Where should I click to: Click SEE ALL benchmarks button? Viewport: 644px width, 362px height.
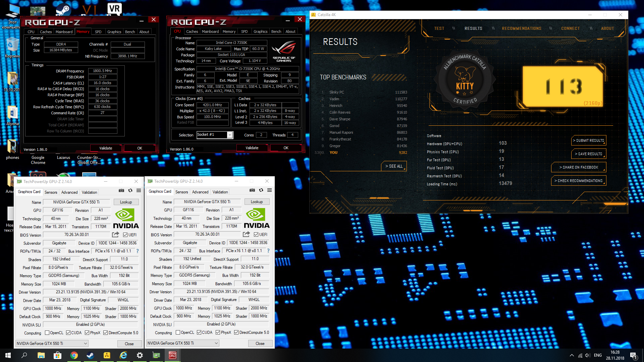[x=394, y=166]
